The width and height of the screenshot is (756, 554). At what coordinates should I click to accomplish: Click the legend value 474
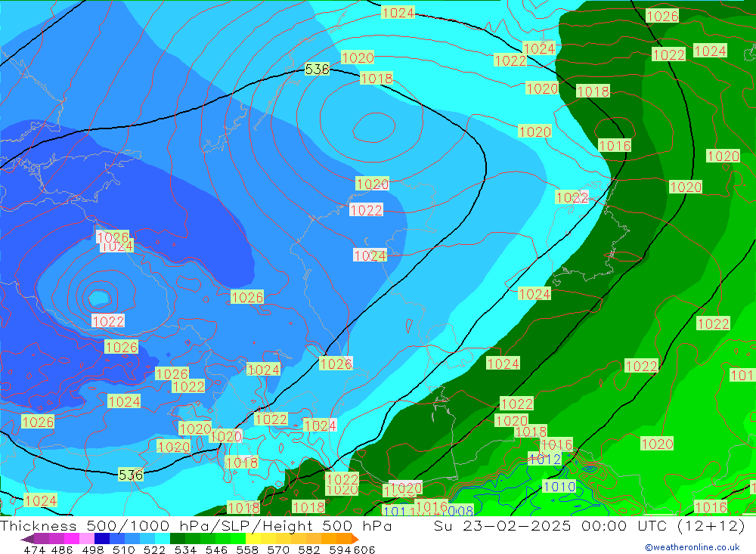click(x=34, y=549)
